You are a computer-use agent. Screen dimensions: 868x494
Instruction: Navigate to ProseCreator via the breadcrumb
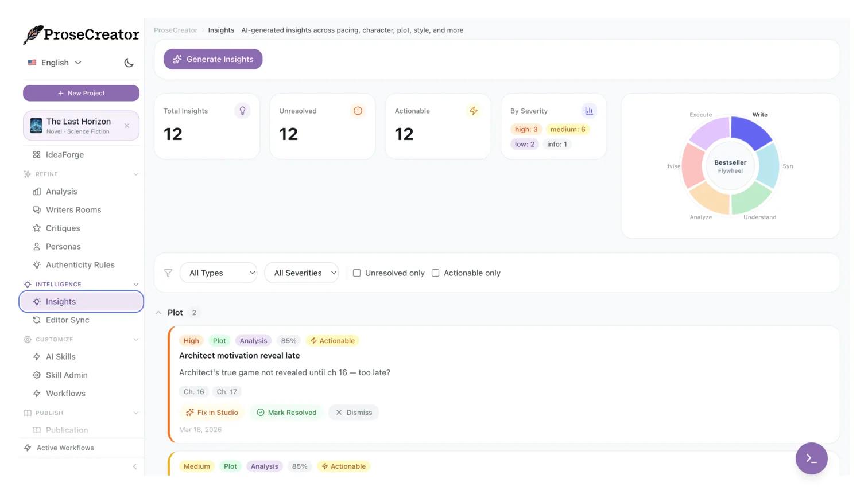click(176, 30)
